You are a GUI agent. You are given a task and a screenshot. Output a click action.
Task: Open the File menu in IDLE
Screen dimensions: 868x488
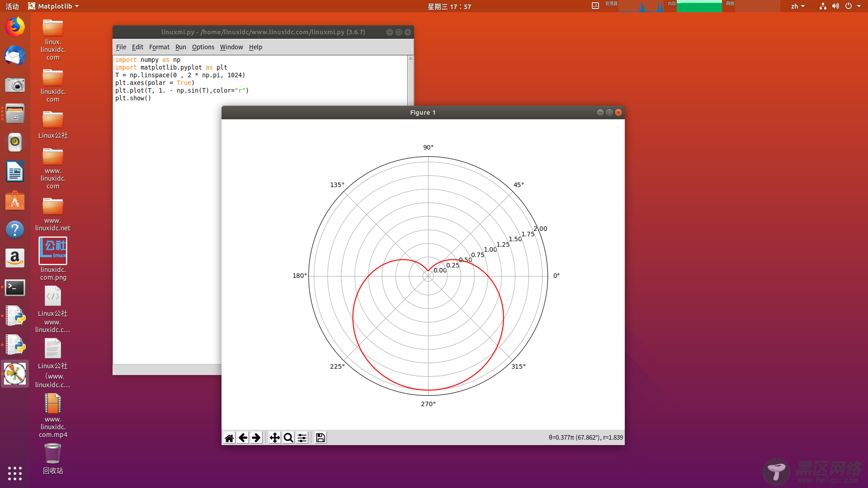click(x=121, y=47)
